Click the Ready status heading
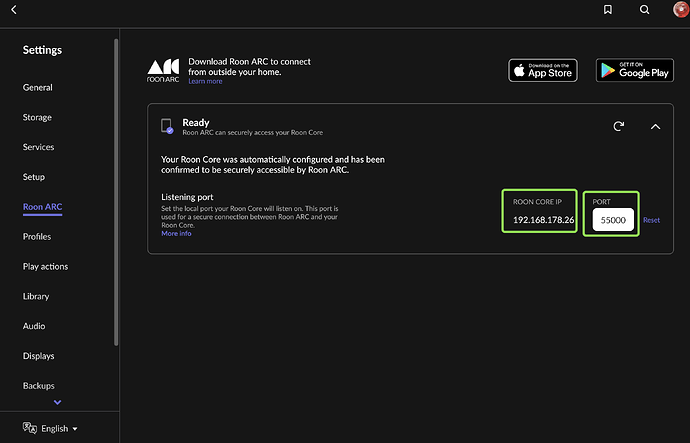Image resolution: width=690 pixels, height=443 pixels. (x=196, y=123)
